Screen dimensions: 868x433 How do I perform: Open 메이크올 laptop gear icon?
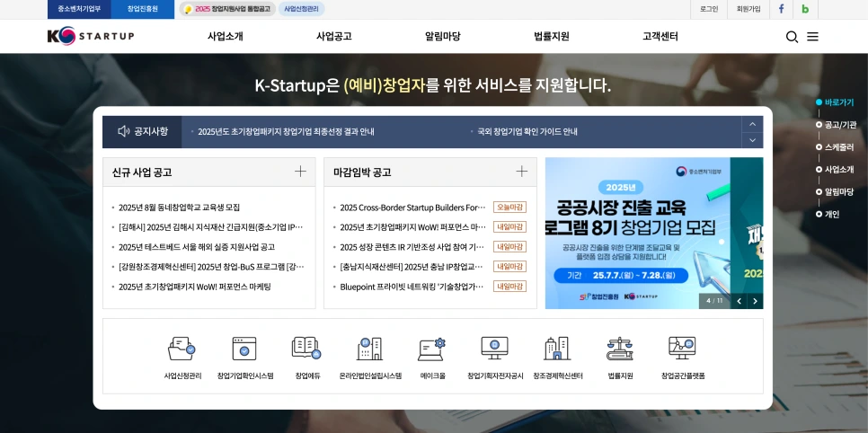(431, 349)
